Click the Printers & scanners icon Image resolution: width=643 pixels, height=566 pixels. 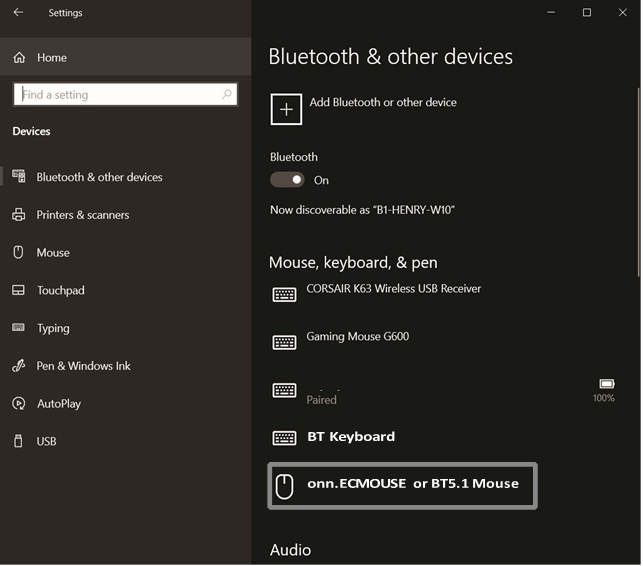coord(18,215)
